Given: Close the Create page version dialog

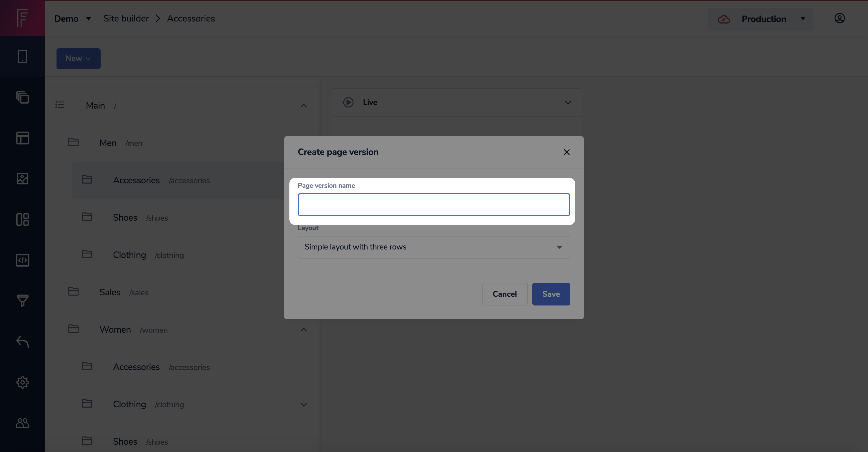Looking at the screenshot, I should click(567, 152).
